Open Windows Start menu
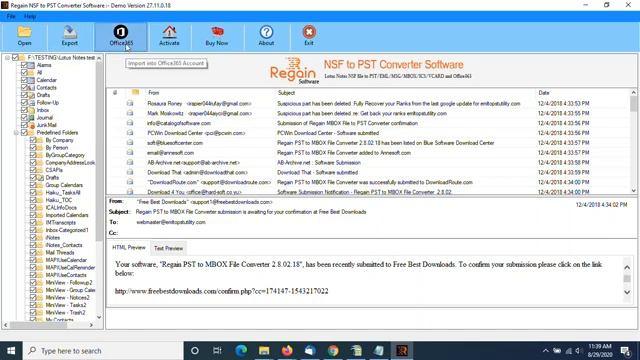The height and width of the screenshot is (360, 640). (11, 351)
